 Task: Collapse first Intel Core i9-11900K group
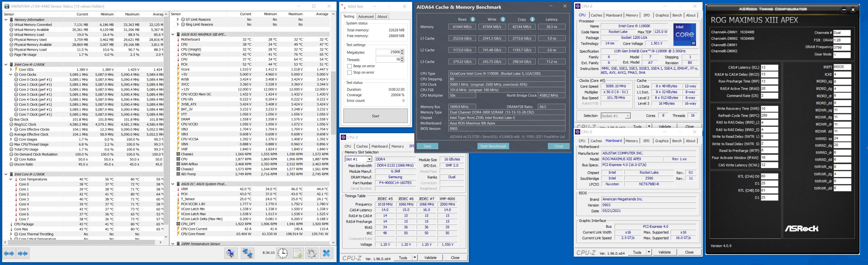click(6, 64)
